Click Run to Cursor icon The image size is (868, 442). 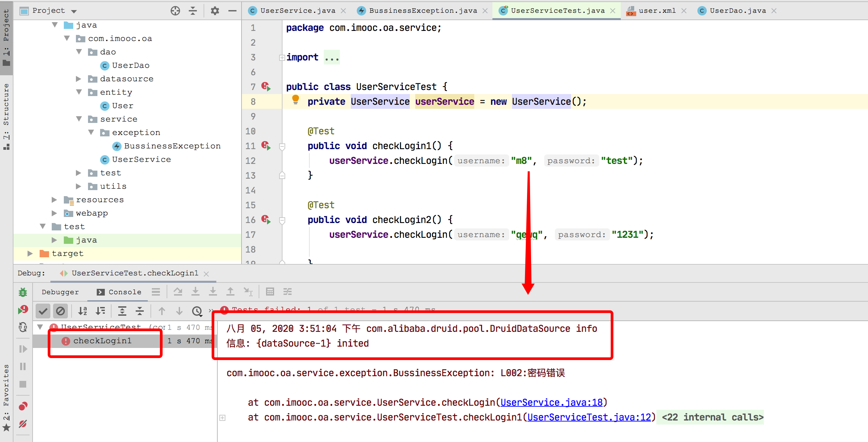click(248, 292)
